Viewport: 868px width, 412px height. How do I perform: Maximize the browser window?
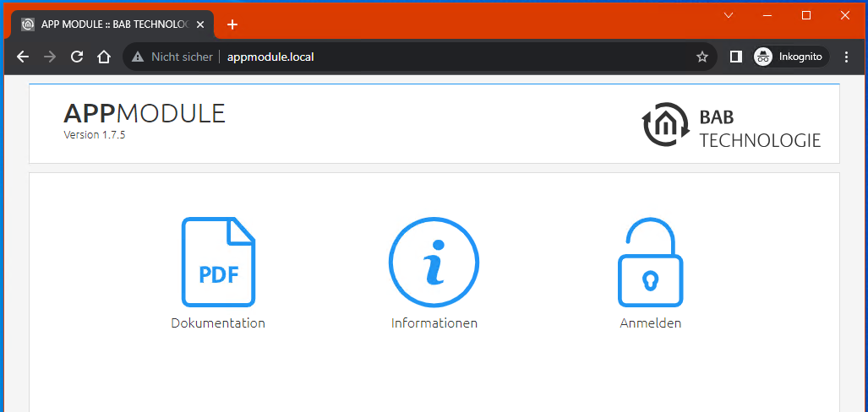(806, 15)
